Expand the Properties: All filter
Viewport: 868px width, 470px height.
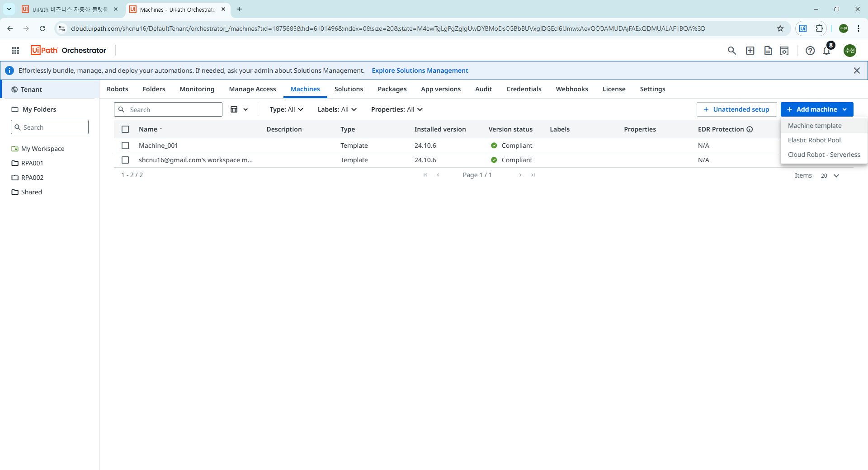397,109
